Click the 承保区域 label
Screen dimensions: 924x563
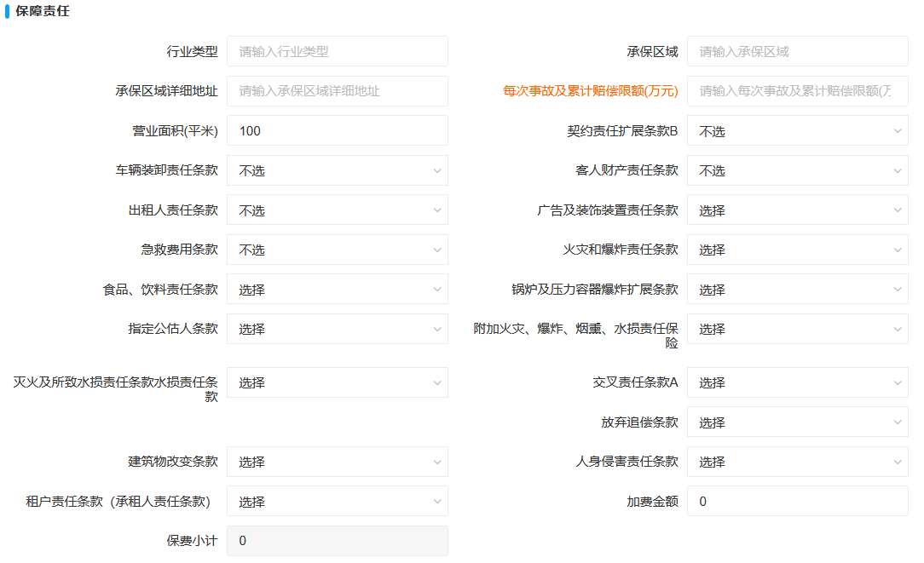pyautogui.click(x=652, y=51)
